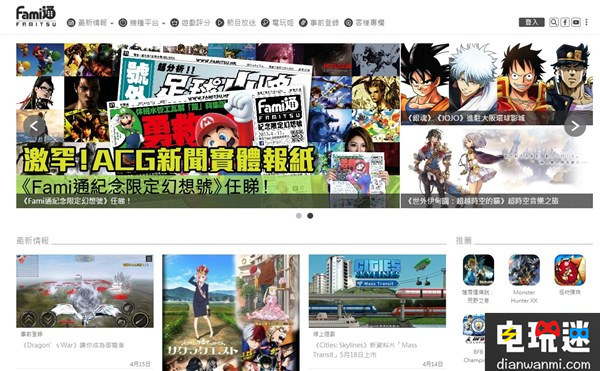
Task: Click the Fami通 Famitsu logo
Action: (x=36, y=16)
